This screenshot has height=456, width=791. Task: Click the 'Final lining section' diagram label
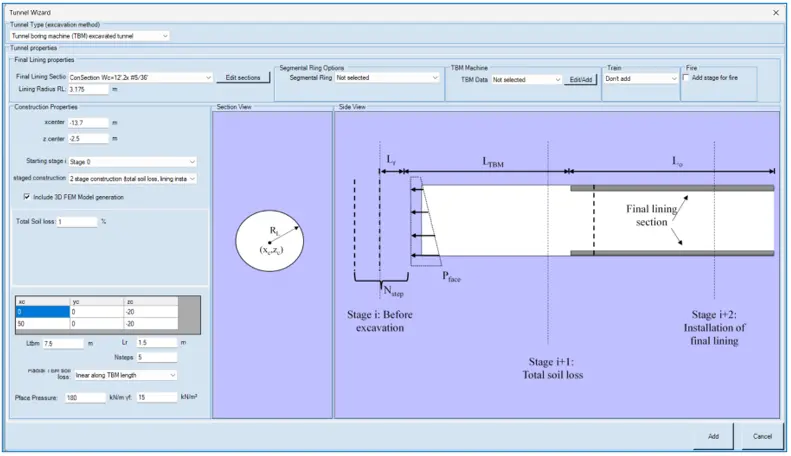(651, 215)
